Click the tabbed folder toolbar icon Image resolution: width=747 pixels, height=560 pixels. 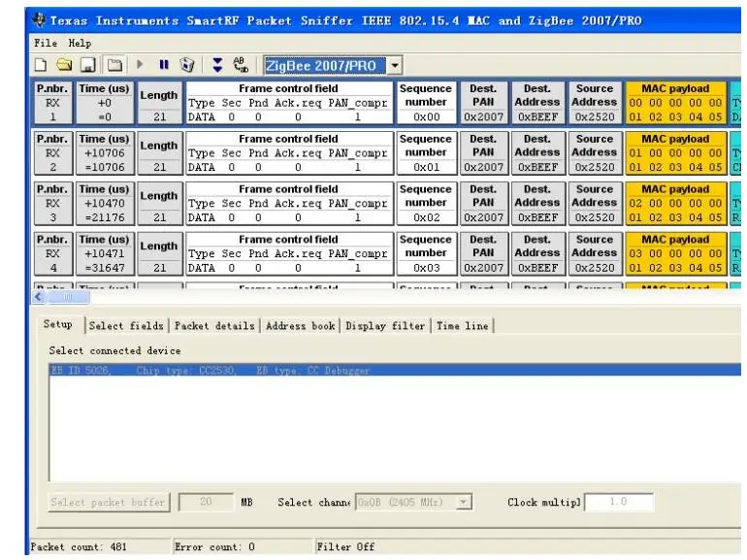(114, 64)
